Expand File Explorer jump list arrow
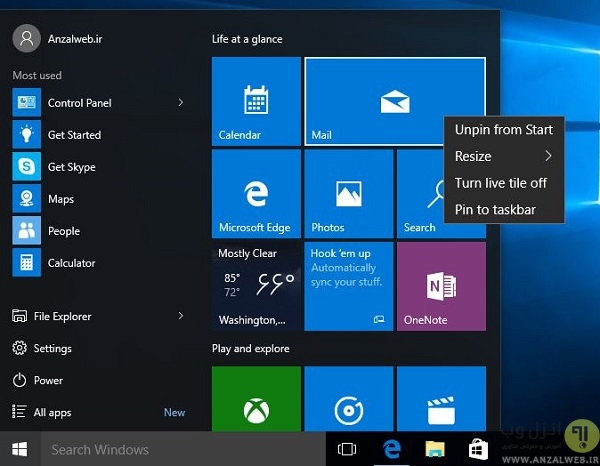Viewport: 600px width, 466px height. 181,316
